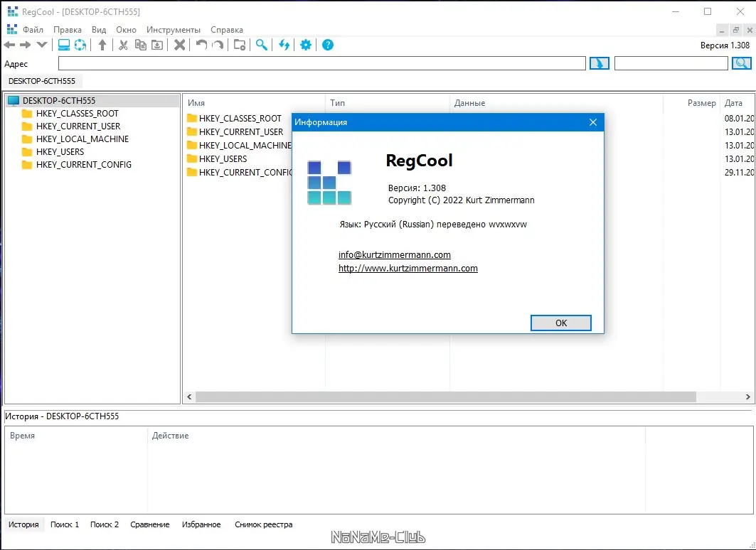Click the copy icon in toolbar
The height and width of the screenshot is (550, 756).
point(140,45)
